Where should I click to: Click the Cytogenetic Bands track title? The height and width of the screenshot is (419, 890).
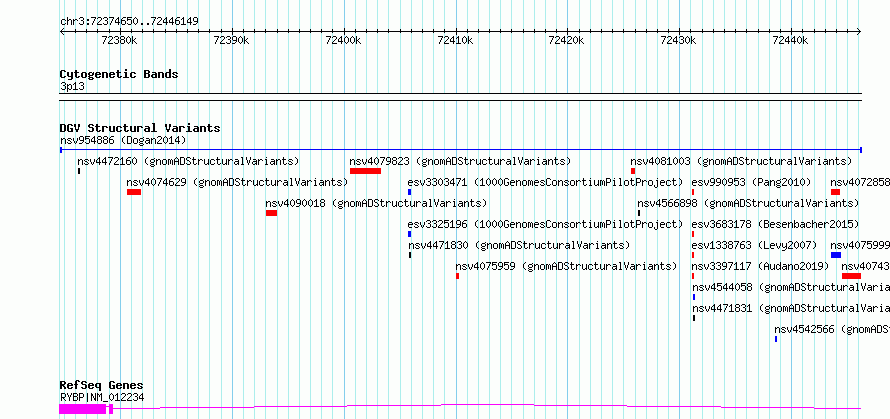click(119, 74)
